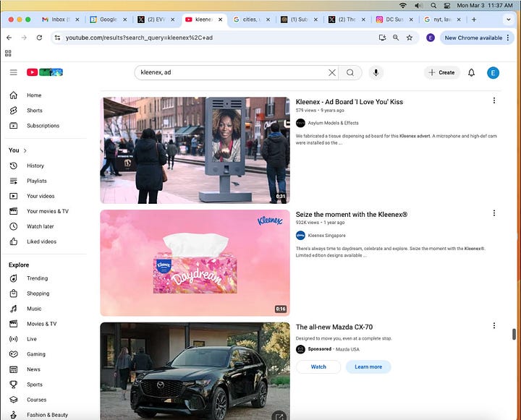The image size is (521, 420).
Task: Switch to the DC Instagram tab
Action: pos(394,20)
